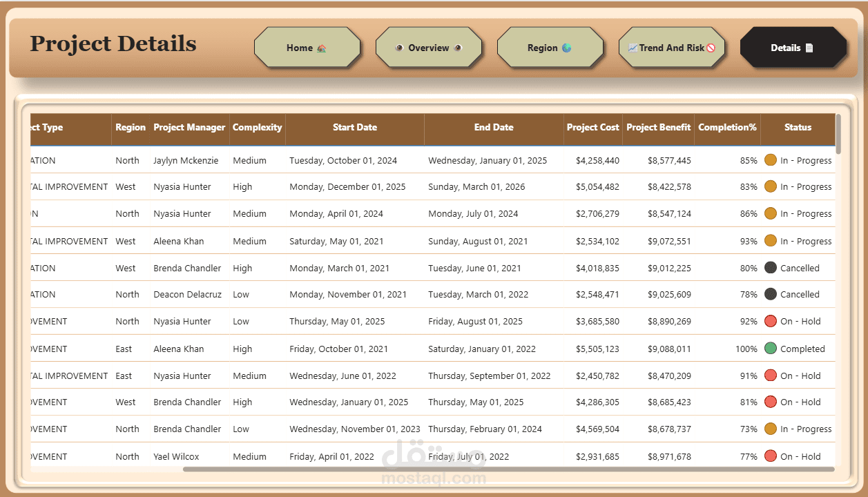
Task: Click the project benefit '$8,971,678'
Action: 669,456
